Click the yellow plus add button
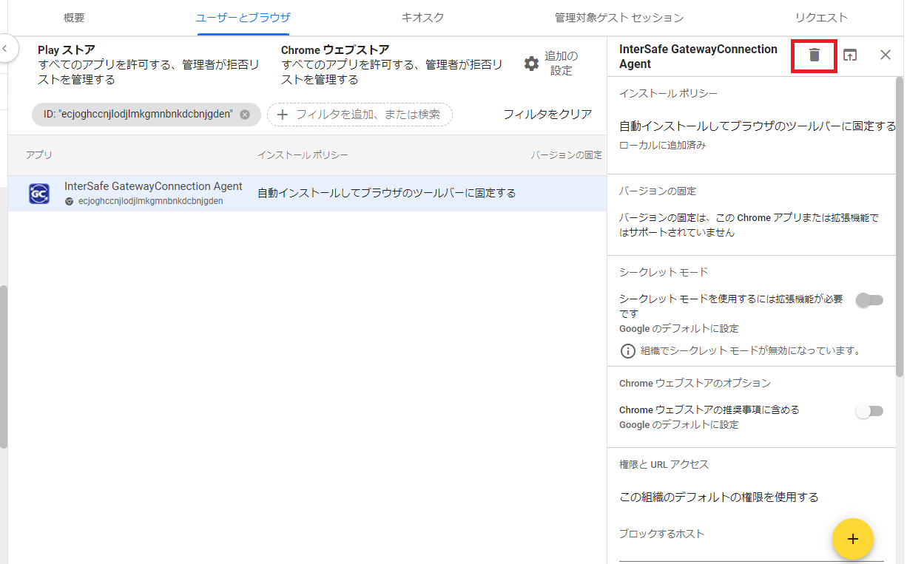This screenshot has height=564, width=924. click(853, 539)
